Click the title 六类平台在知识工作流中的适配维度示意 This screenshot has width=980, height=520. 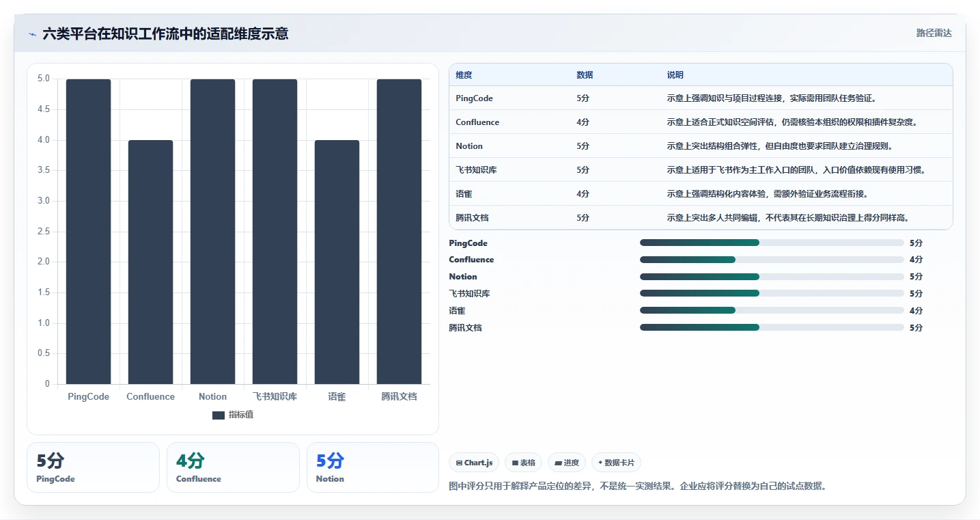pyautogui.click(x=165, y=33)
